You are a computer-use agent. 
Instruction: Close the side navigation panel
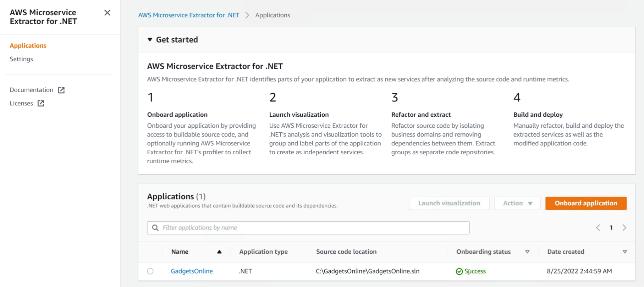pos(107,13)
